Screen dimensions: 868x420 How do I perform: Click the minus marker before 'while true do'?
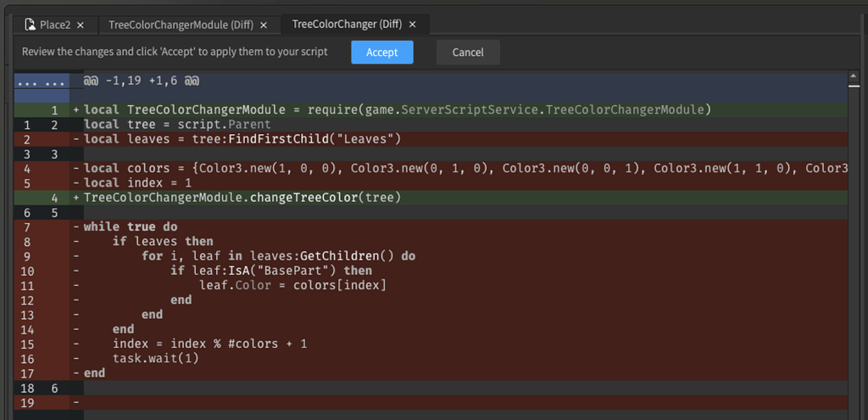coord(76,227)
